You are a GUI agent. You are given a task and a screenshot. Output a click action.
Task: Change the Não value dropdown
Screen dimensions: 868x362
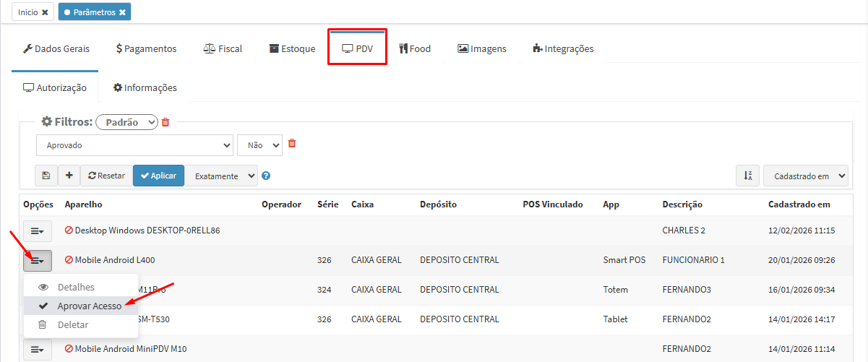pyautogui.click(x=259, y=145)
